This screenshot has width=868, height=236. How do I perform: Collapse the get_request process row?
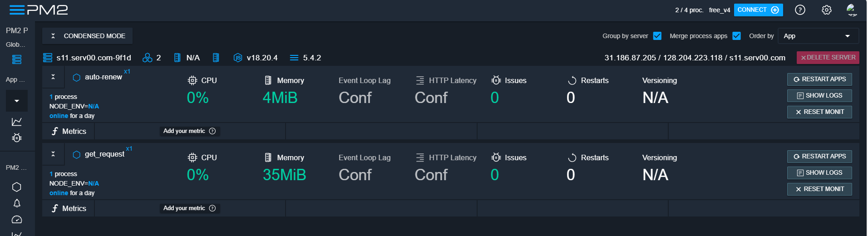click(x=53, y=154)
